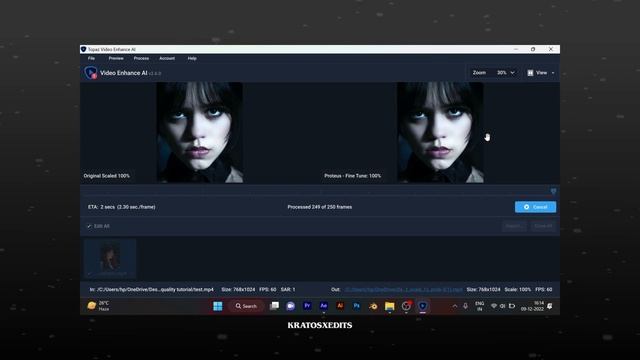
Task: Show hidden system tray icons
Action: point(455,306)
